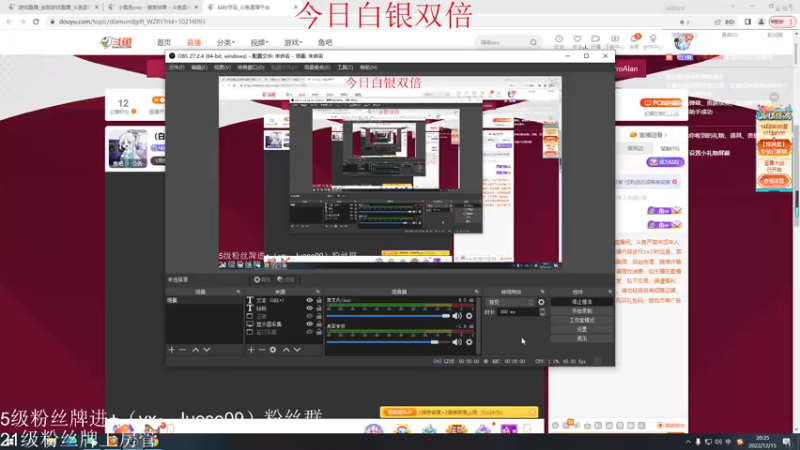Click the 桌面音频 volume slider
The height and width of the screenshot is (450, 800).
click(x=388, y=342)
